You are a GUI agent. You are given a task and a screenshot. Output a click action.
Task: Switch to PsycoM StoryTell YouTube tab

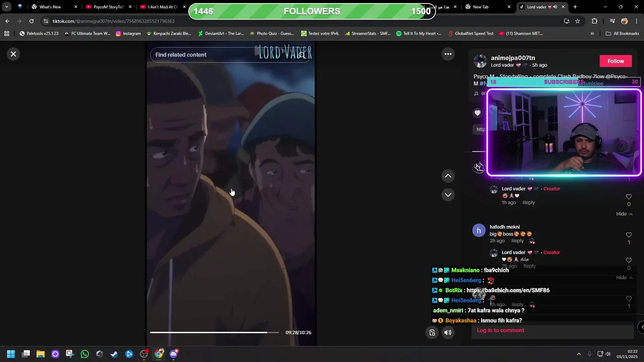[x=108, y=7]
